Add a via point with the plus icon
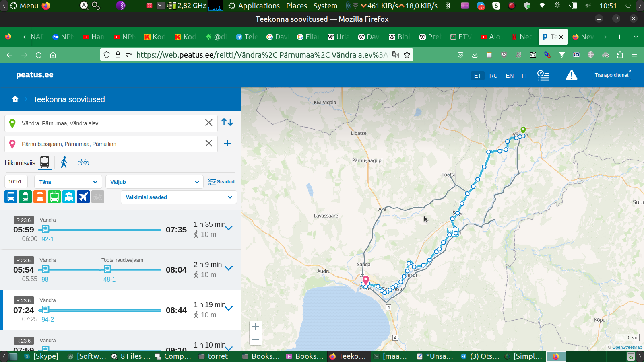Image resolution: width=644 pixels, height=362 pixels. pos(227,144)
